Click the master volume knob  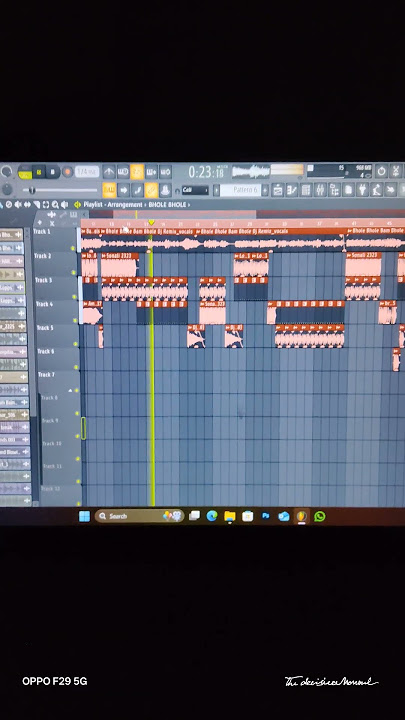6,171
